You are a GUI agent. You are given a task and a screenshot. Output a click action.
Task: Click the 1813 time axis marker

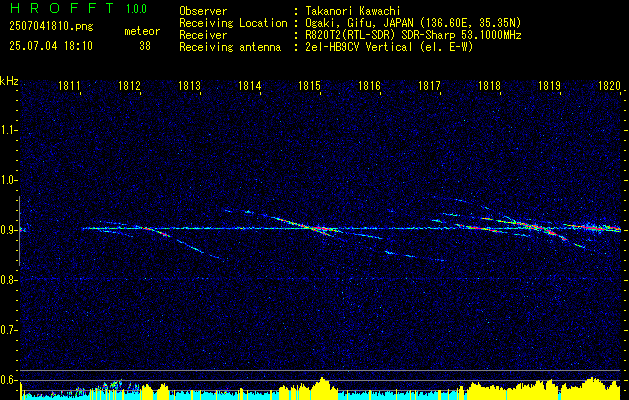[x=189, y=85]
